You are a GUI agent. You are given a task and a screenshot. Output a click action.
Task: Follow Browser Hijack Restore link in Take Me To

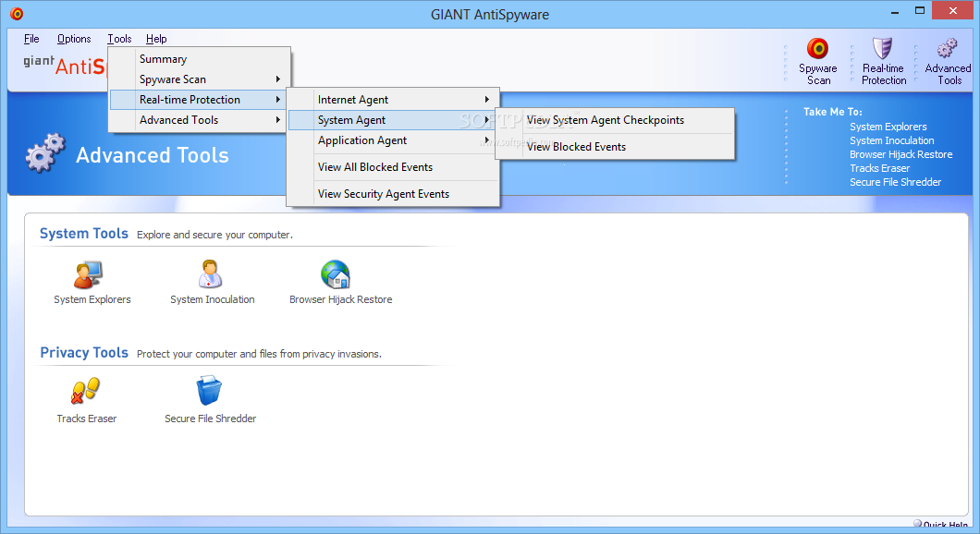point(901,154)
